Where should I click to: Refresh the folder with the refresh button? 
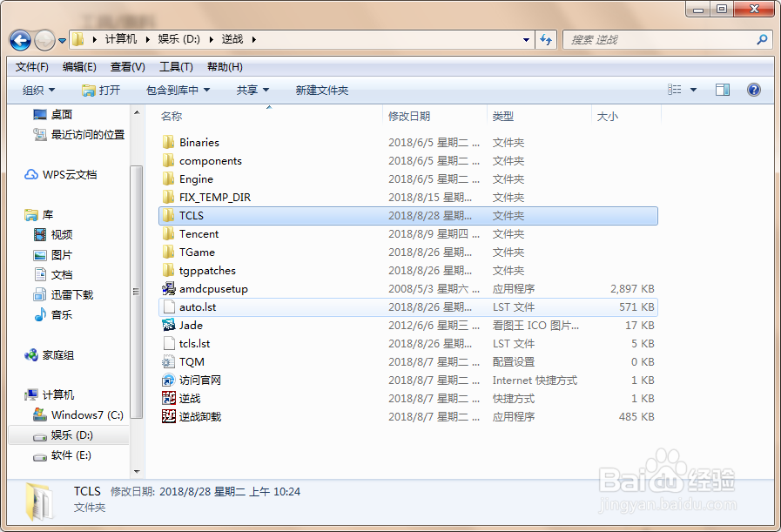coord(547,40)
